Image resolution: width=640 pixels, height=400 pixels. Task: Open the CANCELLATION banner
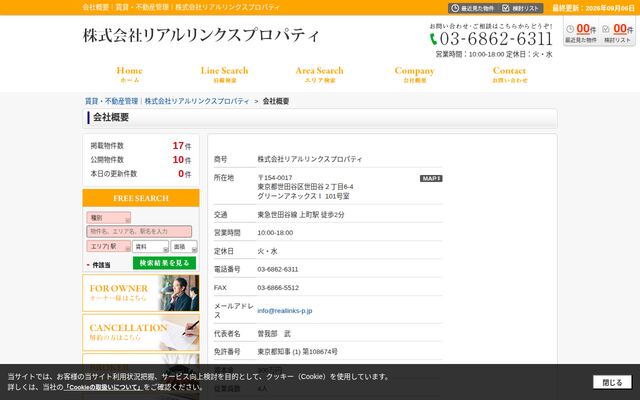point(141,332)
